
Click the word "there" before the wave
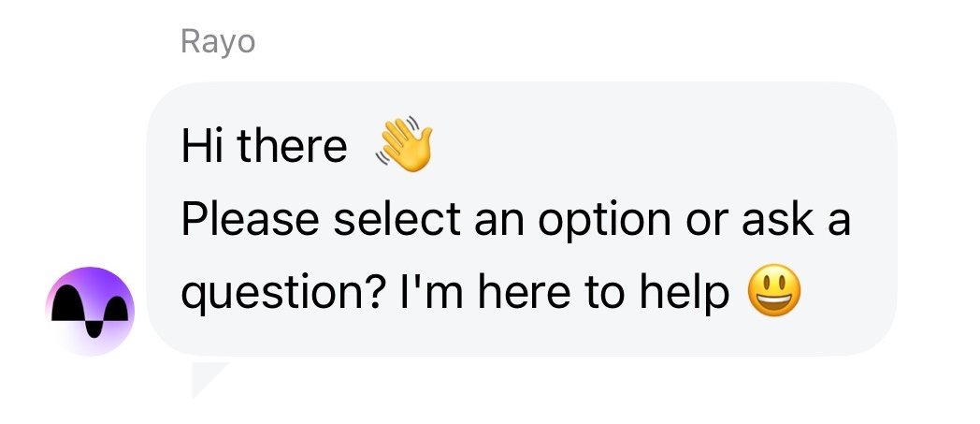tap(293, 147)
